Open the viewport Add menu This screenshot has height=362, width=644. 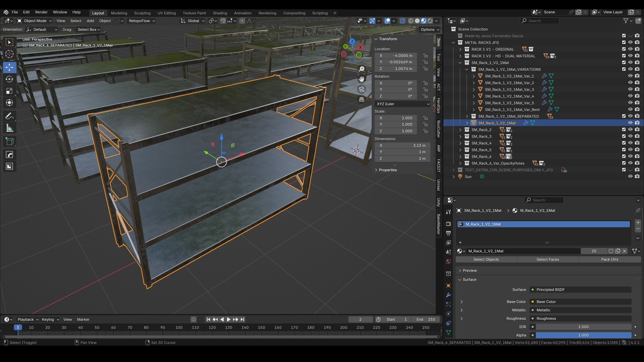pyautogui.click(x=90, y=21)
